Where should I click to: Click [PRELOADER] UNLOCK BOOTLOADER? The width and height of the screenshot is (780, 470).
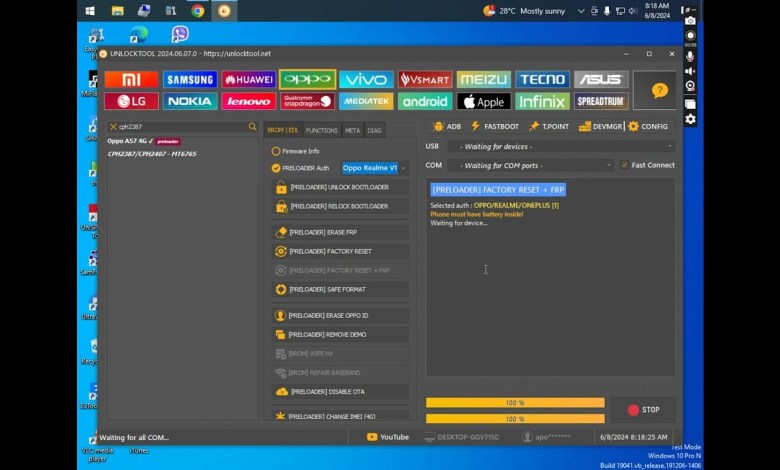pos(340,188)
